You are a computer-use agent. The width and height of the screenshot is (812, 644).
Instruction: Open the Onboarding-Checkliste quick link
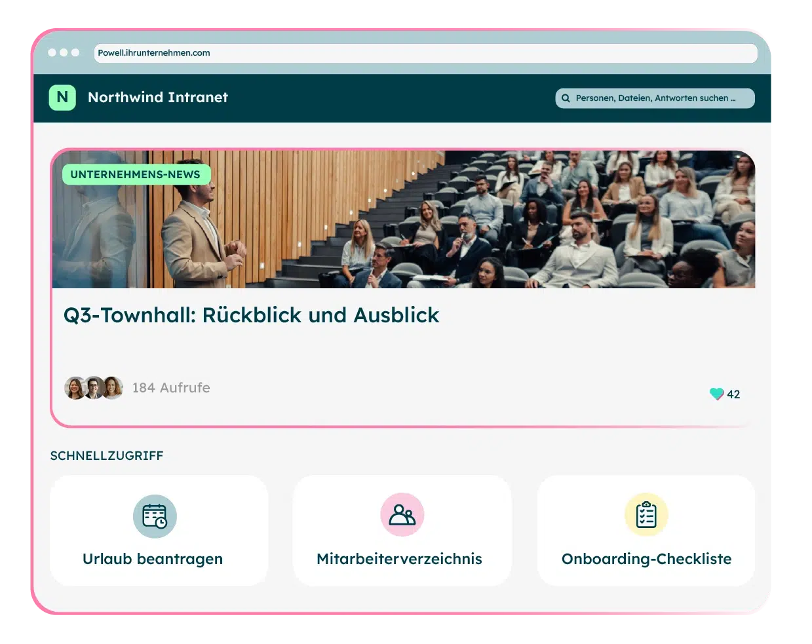646,531
